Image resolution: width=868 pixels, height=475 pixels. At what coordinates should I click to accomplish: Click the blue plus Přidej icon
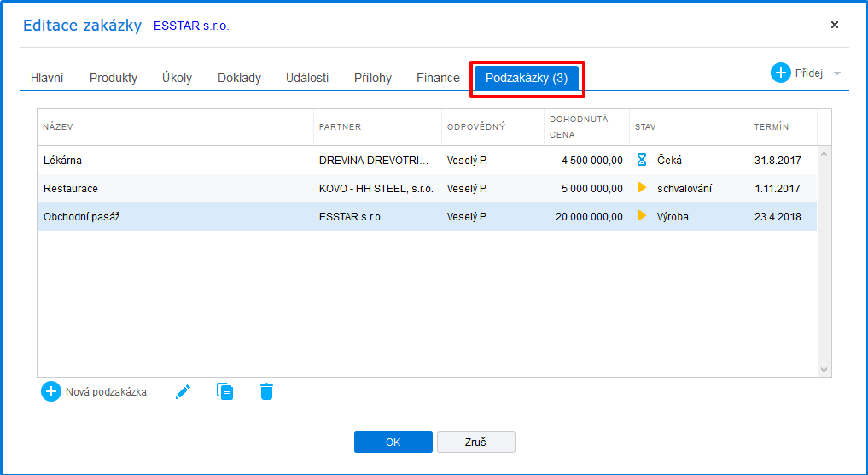[x=781, y=73]
